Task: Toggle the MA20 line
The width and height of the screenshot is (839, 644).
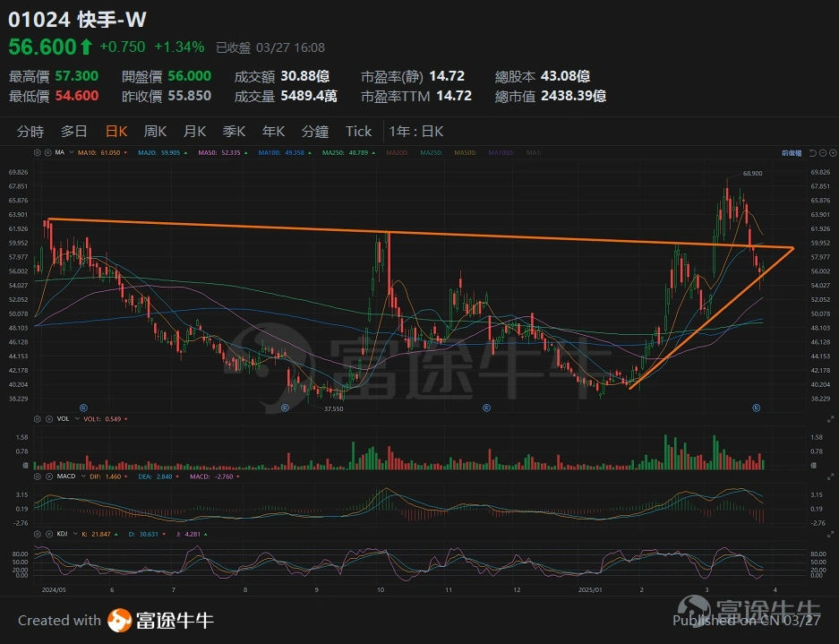Action: [163, 152]
